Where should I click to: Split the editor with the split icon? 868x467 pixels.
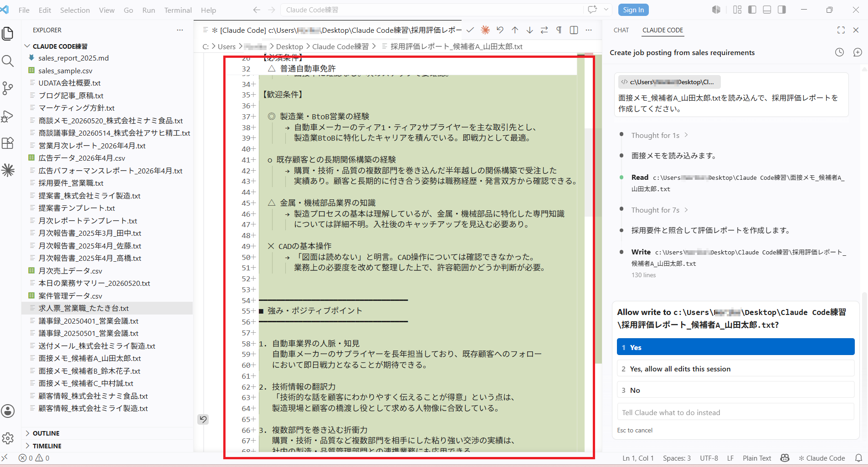click(574, 30)
